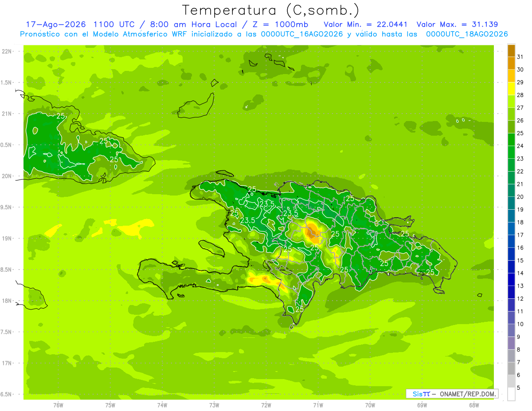The image size is (532, 411).
Task: Click the "73W" longitude label
Action: [214, 405]
